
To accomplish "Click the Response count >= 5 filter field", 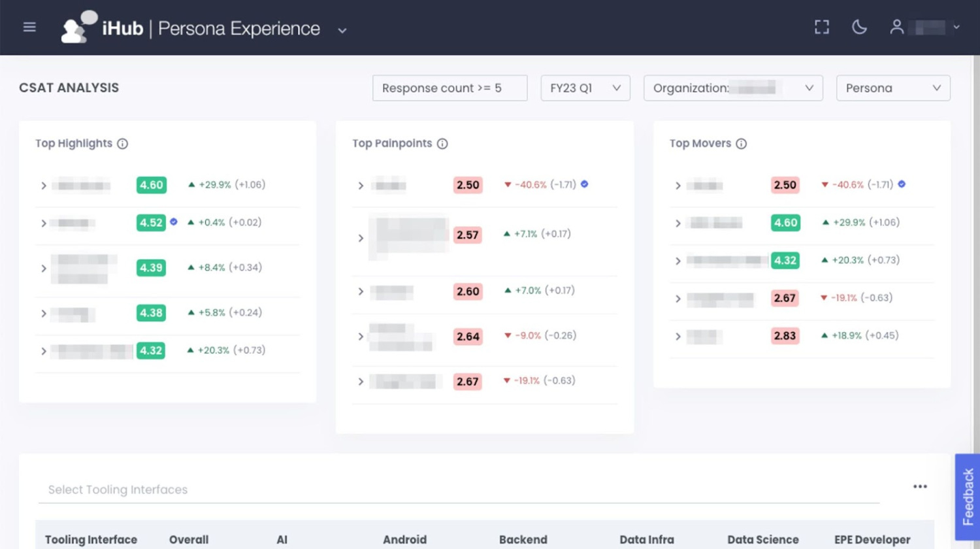I will tap(449, 88).
